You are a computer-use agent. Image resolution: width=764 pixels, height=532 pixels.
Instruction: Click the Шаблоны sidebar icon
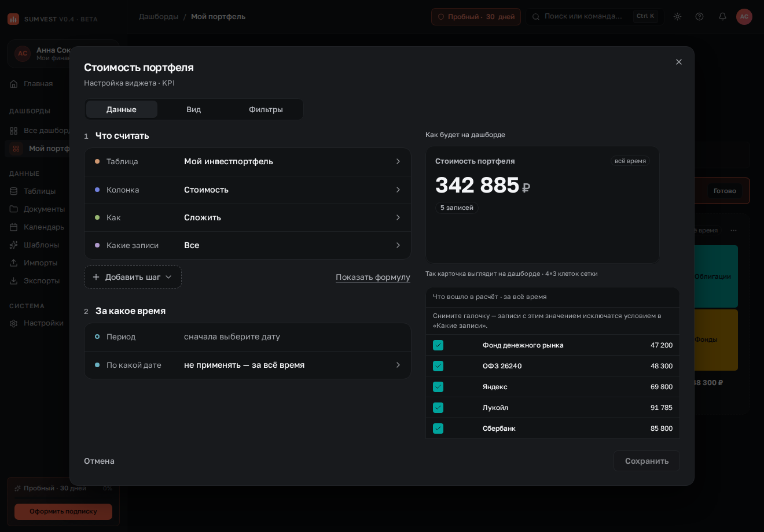pyautogui.click(x=13, y=245)
